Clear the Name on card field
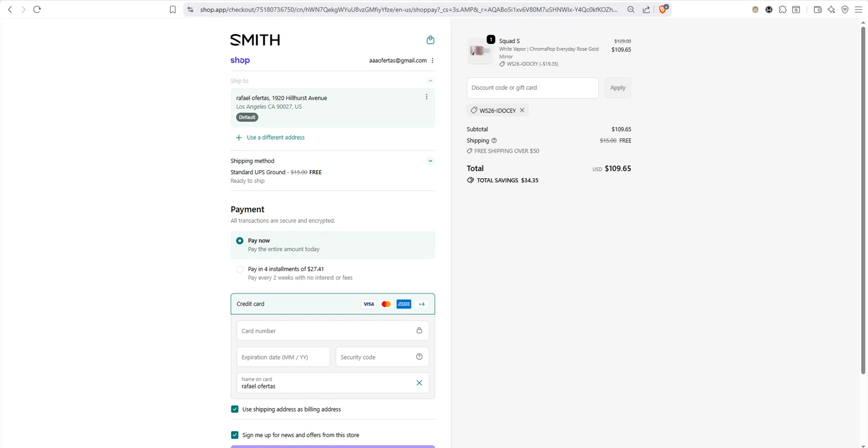Screen dimensions: 868x448 [x=419, y=383]
